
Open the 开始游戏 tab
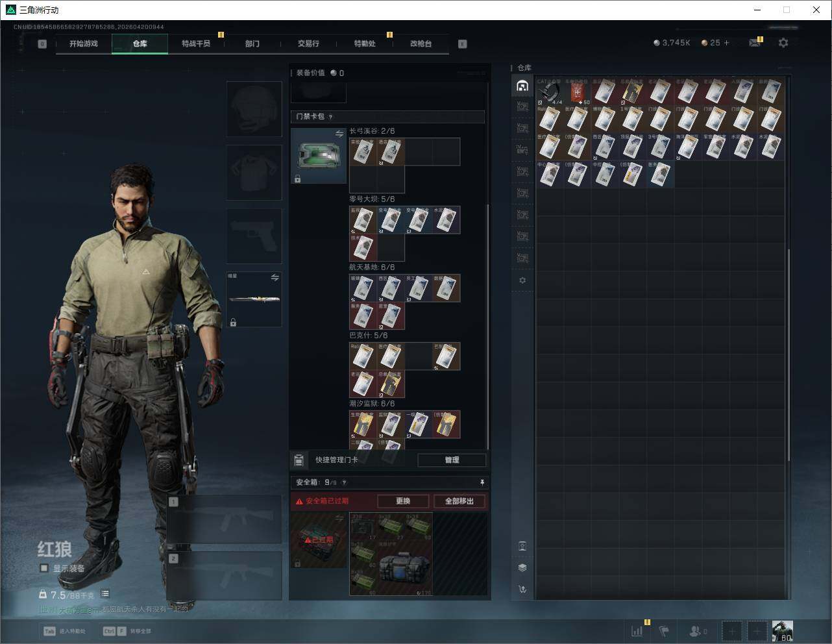coord(84,43)
